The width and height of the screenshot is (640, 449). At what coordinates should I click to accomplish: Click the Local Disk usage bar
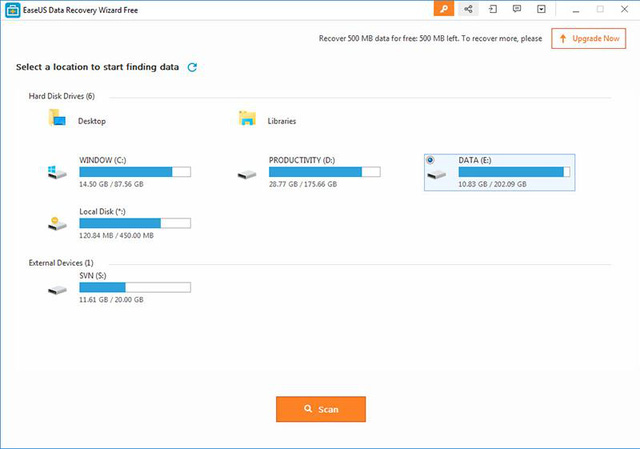point(135,223)
